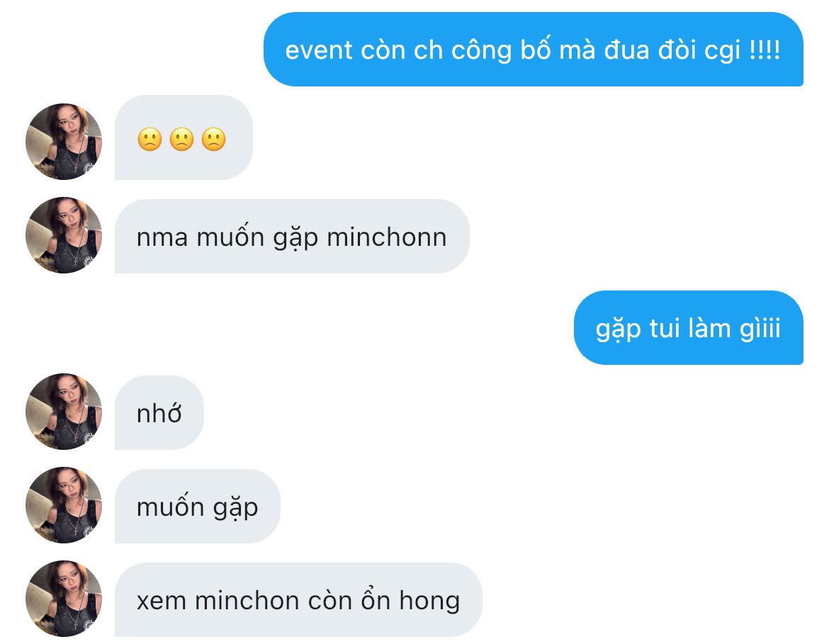Click the short 'nhớ' message bubble
Viewport: 829px width, 644px height.
159,412
